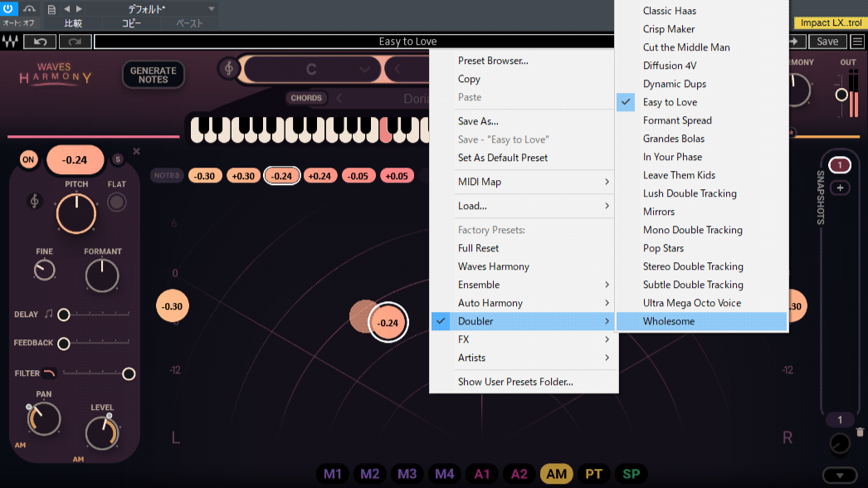868x488 pixels.
Task: Click the 比較 compare button
Action: [x=73, y=23]
